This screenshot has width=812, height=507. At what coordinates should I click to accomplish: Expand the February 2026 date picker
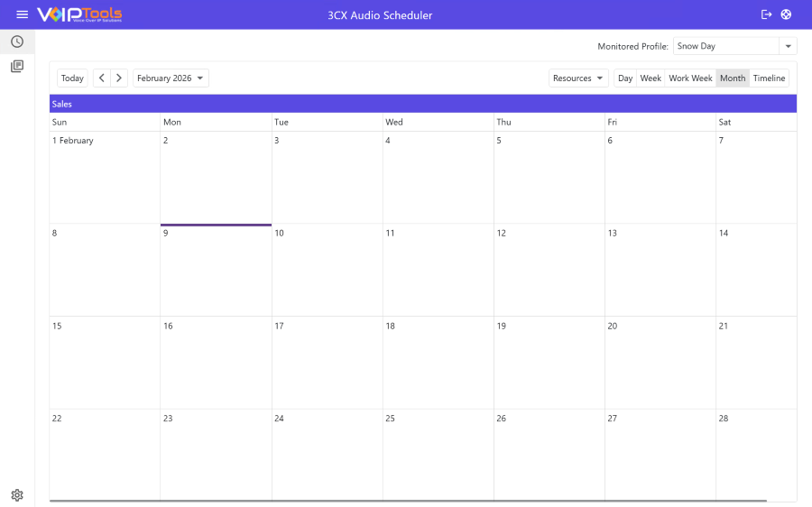point(171,78)
